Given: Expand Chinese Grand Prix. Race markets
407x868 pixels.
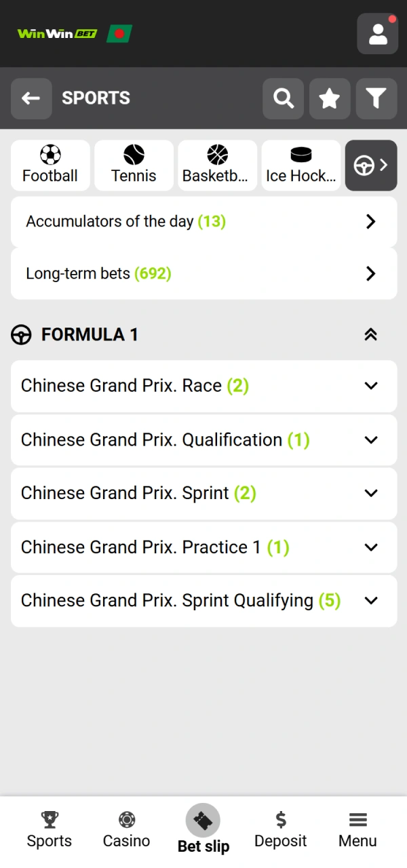Looking at the screenshot, I should pyautogui.click(x=203, y=386).
